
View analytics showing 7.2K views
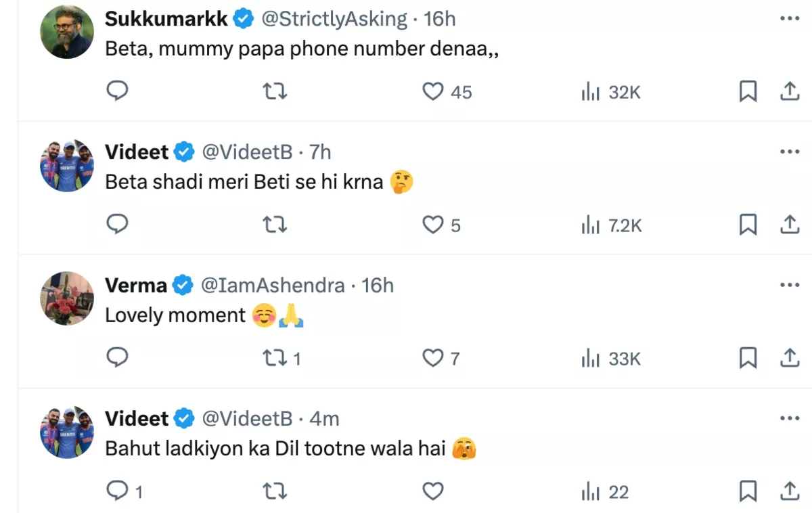(x=612, y=225)
